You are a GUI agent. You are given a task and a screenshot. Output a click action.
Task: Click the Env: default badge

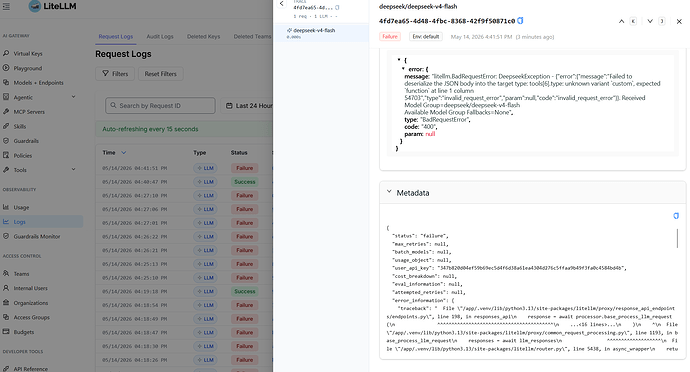pyautogui.click(x=426, y=37)
